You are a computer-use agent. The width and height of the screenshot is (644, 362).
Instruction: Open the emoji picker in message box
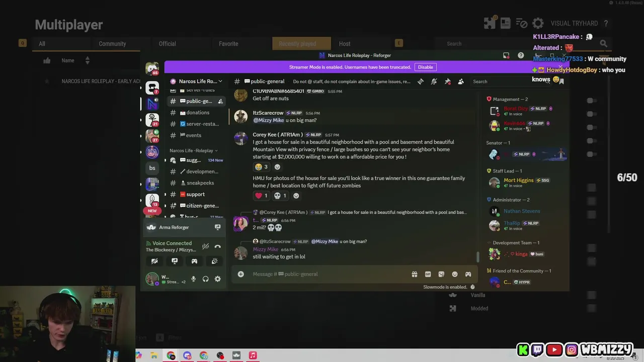click(x=455, y=274)
